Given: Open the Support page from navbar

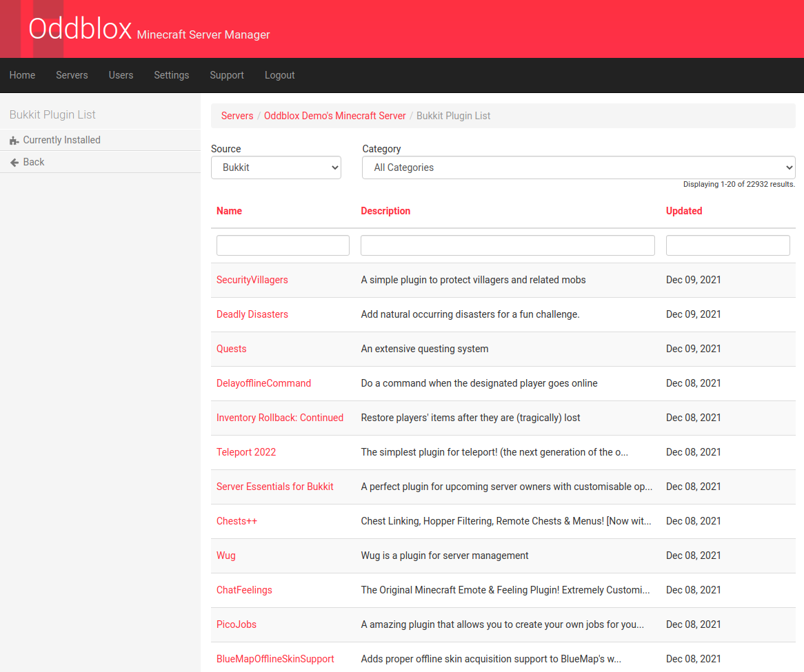Looking at the screenshot, I should pos(227,75).
